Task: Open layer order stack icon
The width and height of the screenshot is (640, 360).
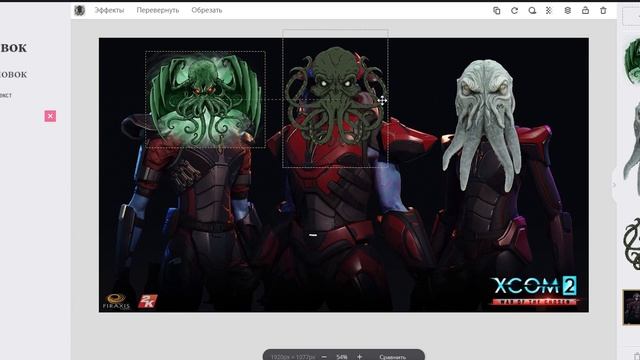Action: pos(567,11)
